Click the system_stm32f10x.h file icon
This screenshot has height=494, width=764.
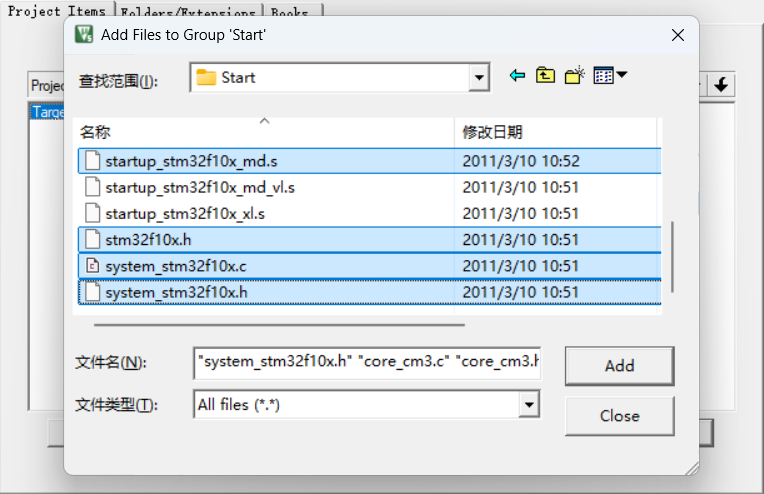click(x=93, y=292)
